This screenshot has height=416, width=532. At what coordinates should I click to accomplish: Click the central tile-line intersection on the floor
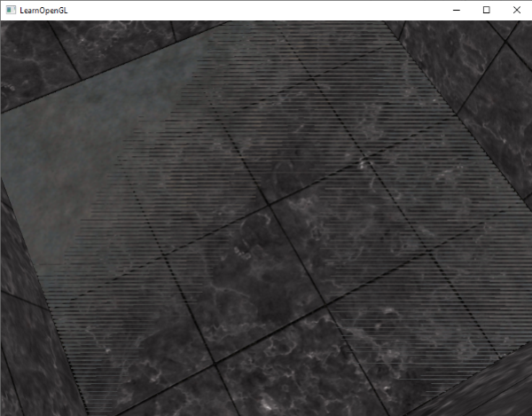(x=269, y=206)
